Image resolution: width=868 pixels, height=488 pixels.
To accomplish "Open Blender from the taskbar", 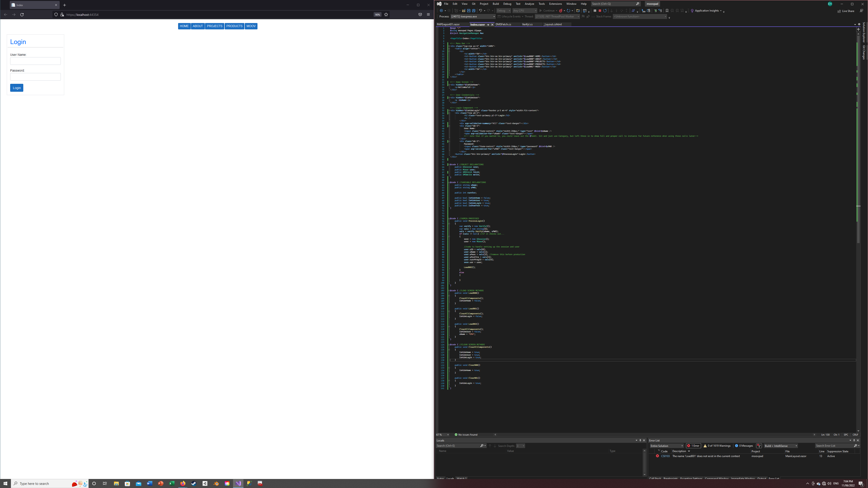I will tap(216, 483).
